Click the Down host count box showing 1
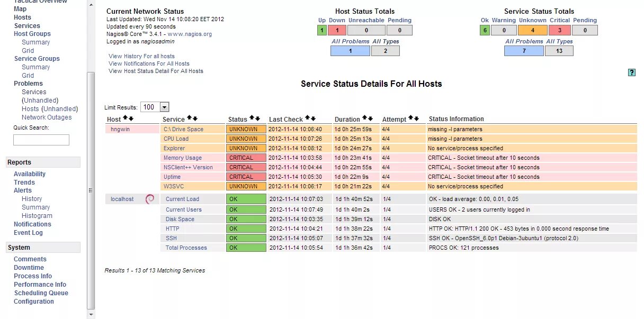Viewport: 644px width, 319px height. point(337,31)
